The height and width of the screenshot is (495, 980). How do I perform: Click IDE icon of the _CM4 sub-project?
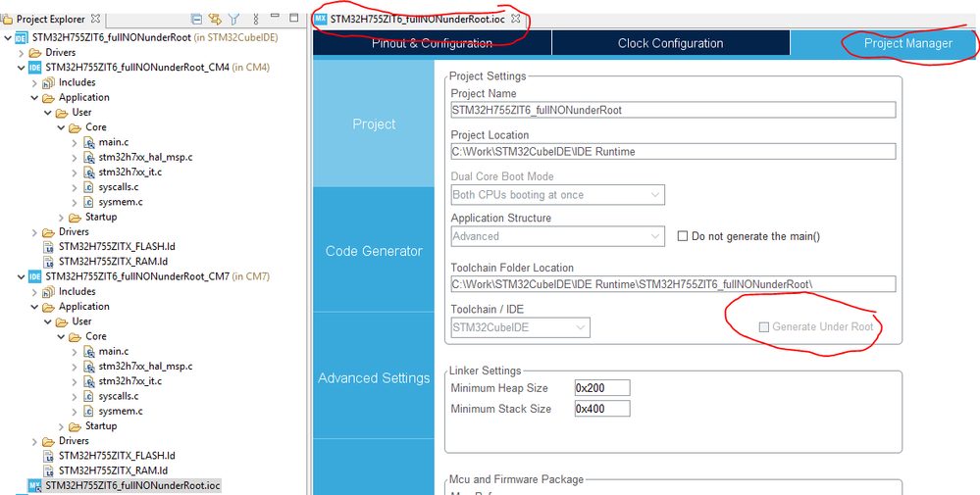click(34, 68)
